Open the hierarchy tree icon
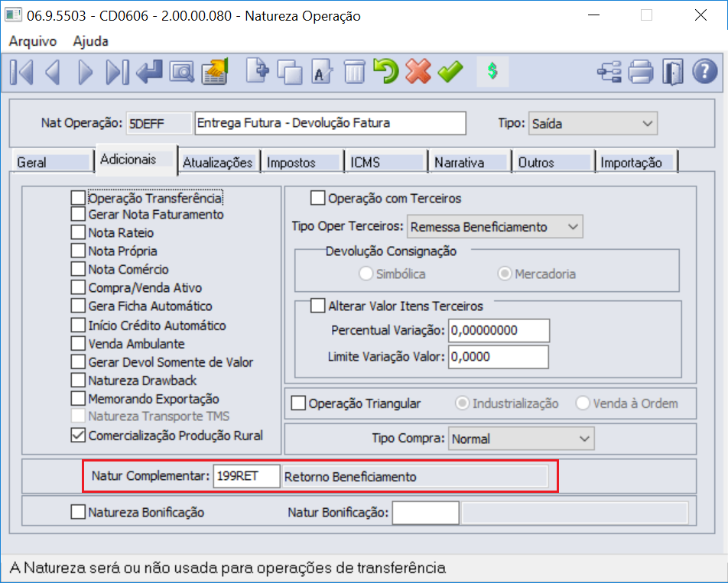 coord(609,73)
